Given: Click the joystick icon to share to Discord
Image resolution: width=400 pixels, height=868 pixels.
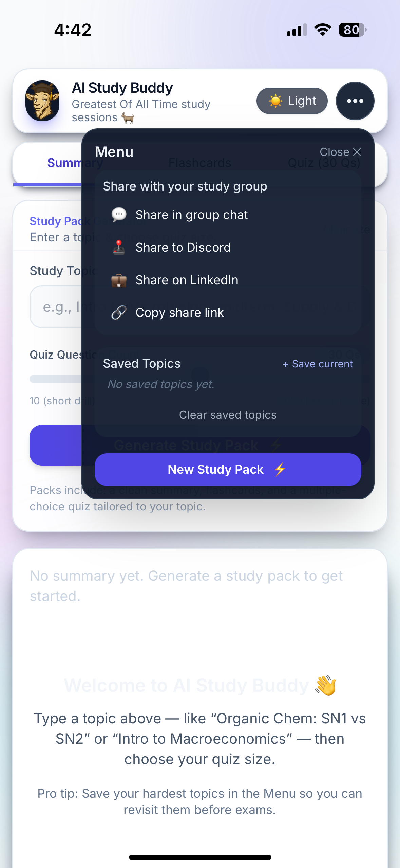Looking at the screenshot, I should [x=119, y=247].
